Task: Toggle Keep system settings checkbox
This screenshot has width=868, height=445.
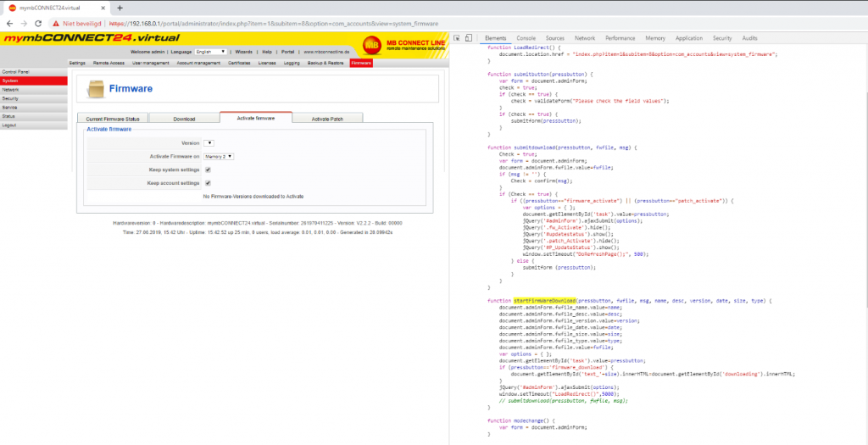Action: pyautogui.click(x=208, y=170)
